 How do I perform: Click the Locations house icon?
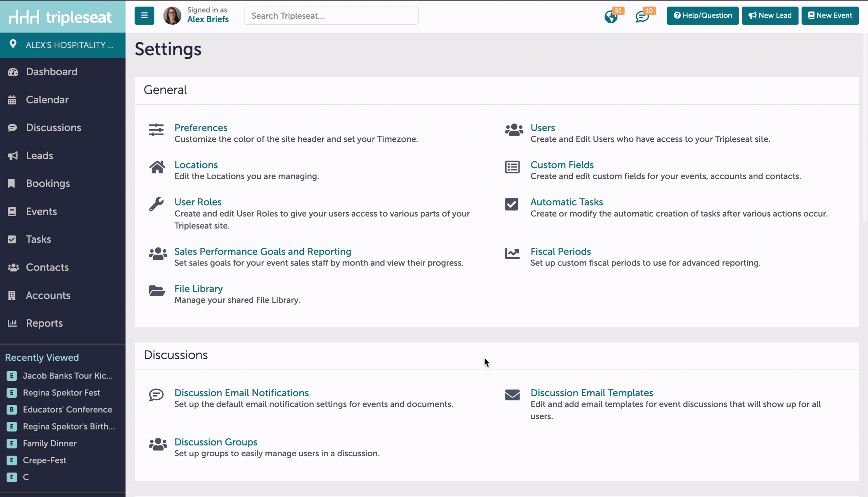(157, 167)
